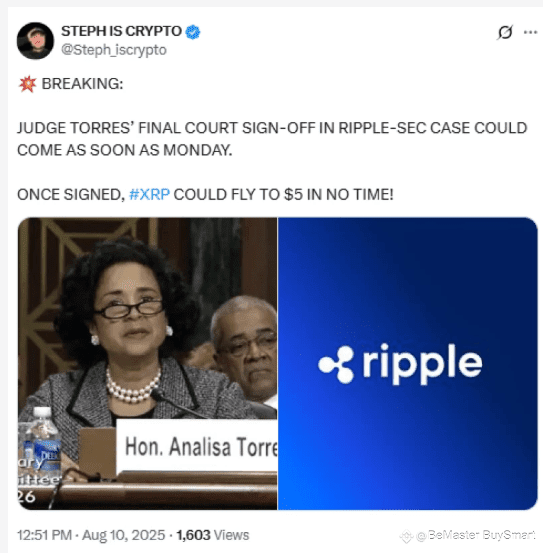
Task: Click the @BeMaster BuySmart watermark text
Action: click(x=475, y=535)
